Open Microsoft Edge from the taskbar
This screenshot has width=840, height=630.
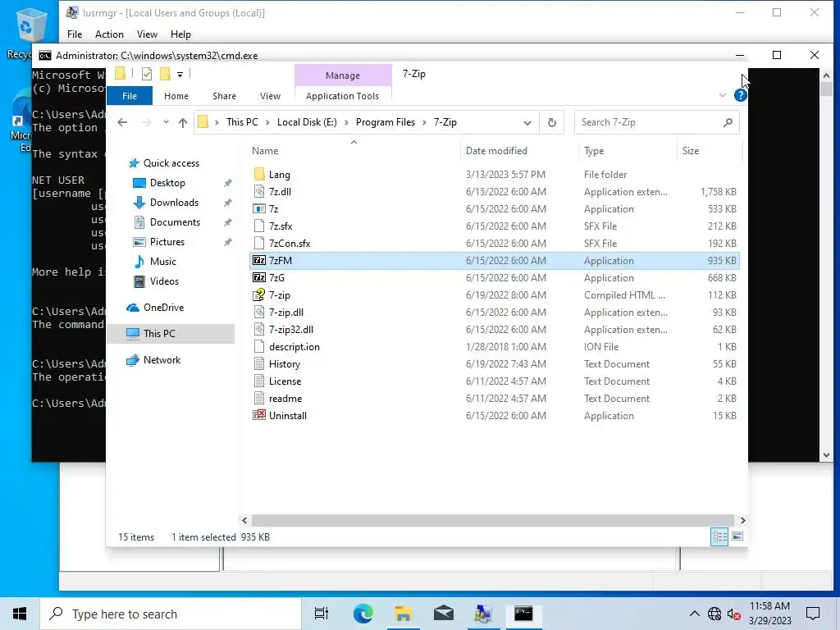(363, 614)
